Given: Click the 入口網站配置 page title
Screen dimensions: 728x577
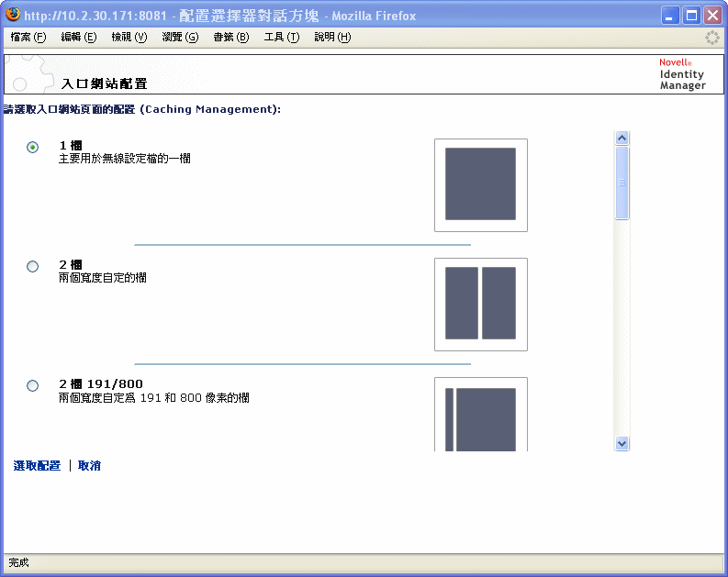Looking at the screenshot, I should pos(105,84).
